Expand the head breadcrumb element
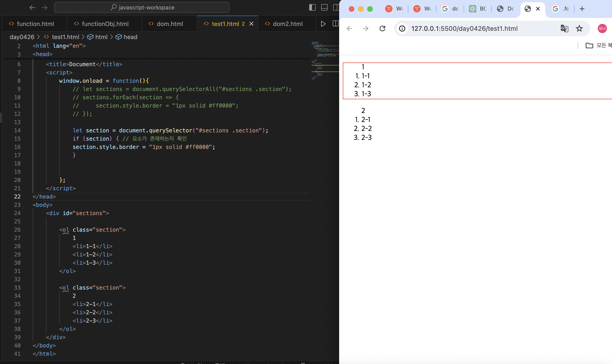 130,37
